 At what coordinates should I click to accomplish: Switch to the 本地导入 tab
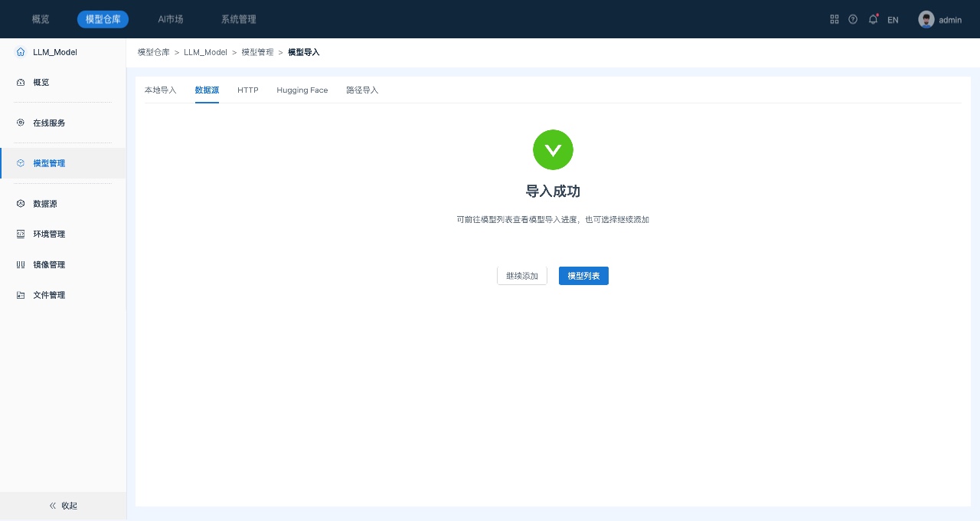tap(160, 90)
